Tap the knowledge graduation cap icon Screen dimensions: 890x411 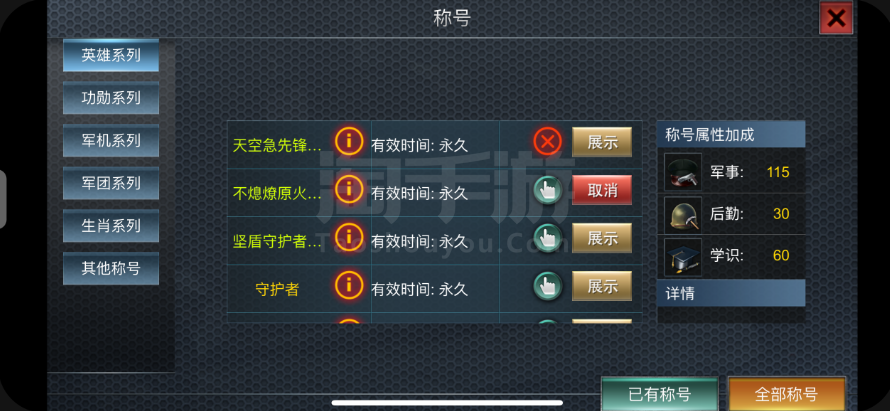pyautogui.click(x=683, y=257)
